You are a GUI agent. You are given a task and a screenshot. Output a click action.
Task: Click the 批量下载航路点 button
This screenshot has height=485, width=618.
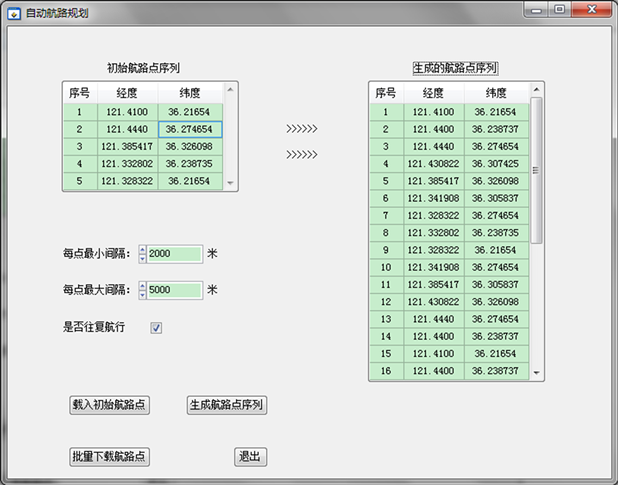point(109,457)
